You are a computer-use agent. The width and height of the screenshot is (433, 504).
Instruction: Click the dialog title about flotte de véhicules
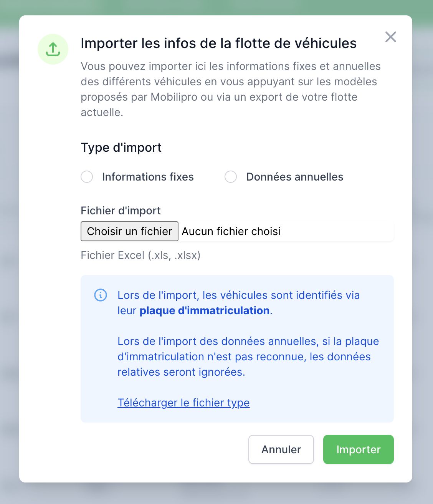click(x=218, y=43)
